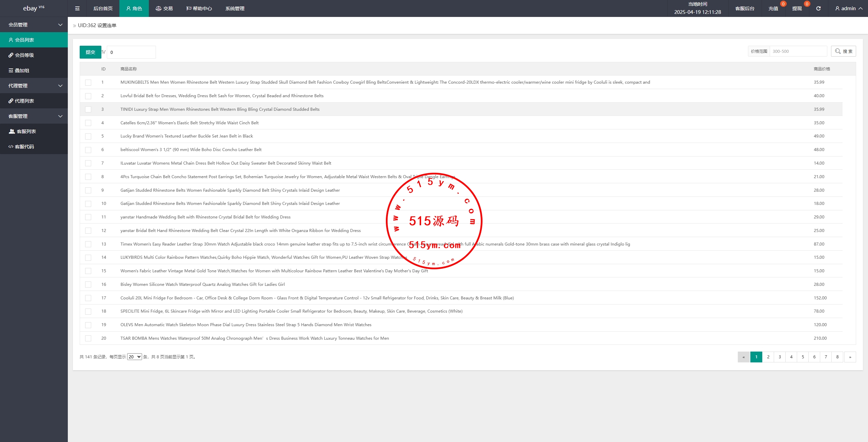The image size is (868, 442).
Task: Open the per-page 20 records dropdown
Action: pos(134,357)
